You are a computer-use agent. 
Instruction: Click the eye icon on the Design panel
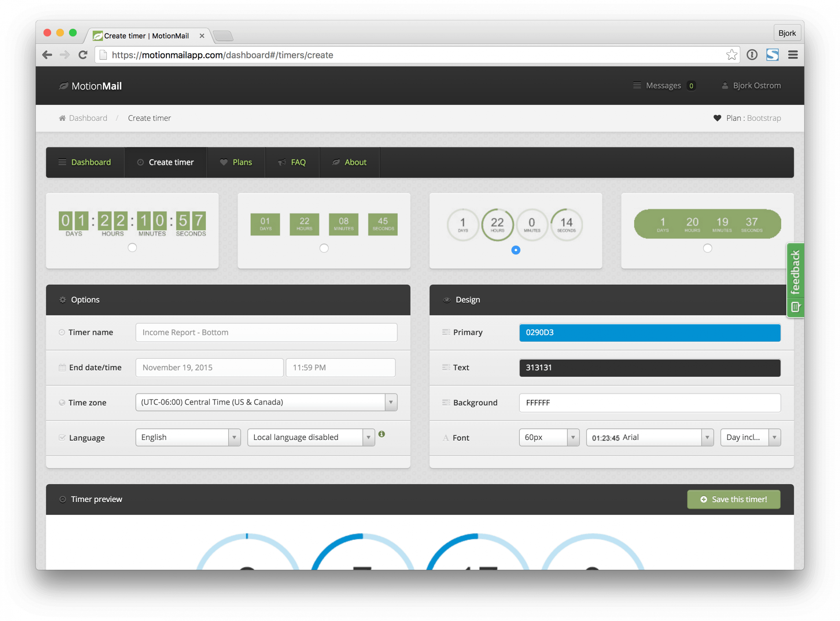point(447,300)
